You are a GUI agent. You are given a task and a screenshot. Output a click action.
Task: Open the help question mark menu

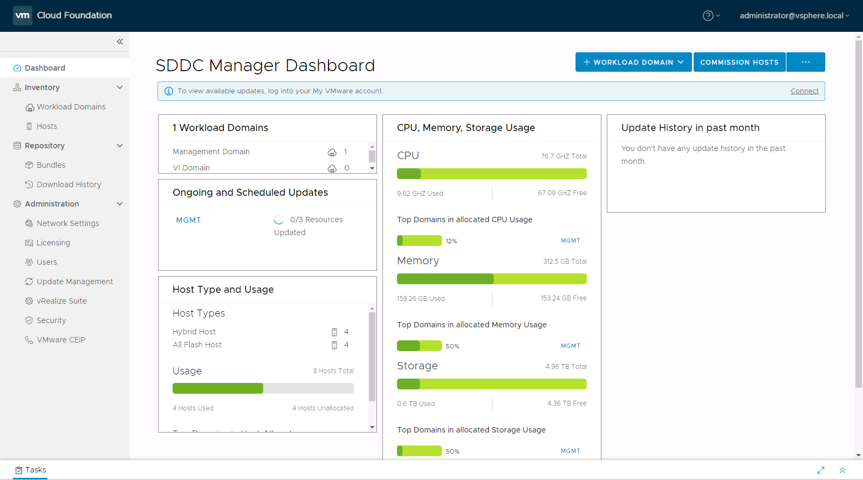(709, 16)
